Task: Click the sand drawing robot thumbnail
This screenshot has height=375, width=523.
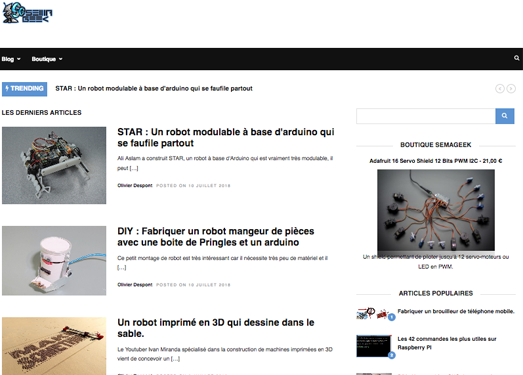Action: [x=54, y=346]
